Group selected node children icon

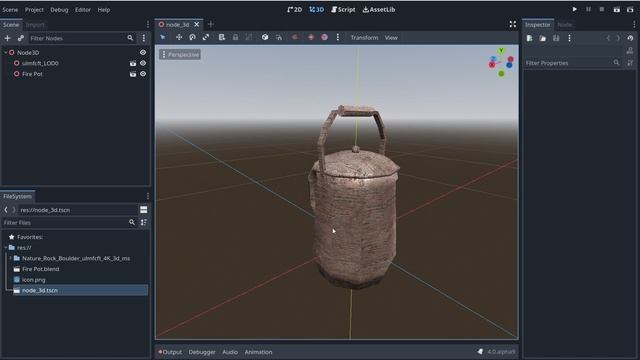click(249, 38)
